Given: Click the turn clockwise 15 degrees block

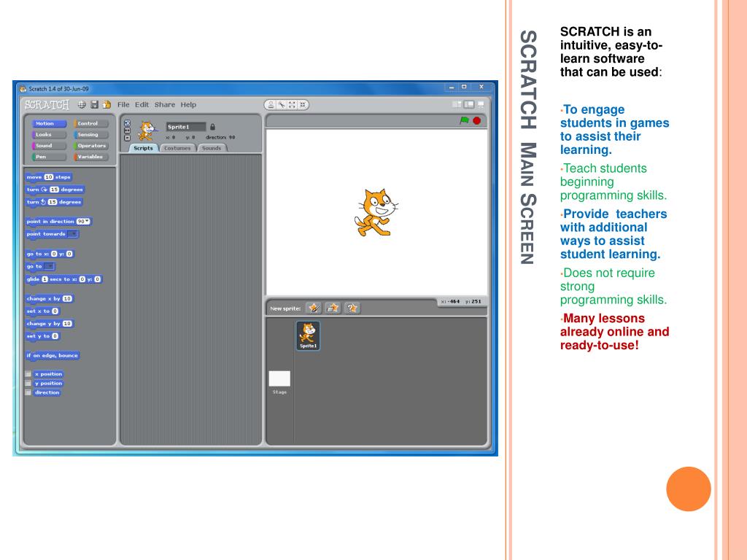Looking at the screenshot, I should click(x=55, y=190).
